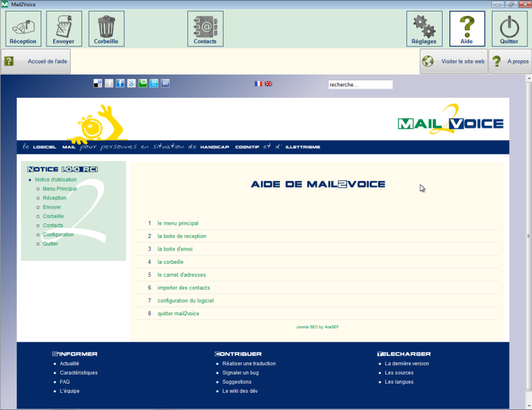Share on Twitter icon
Image resolution: width=532 pixels, height=410 pixels.
coord(154,84)
